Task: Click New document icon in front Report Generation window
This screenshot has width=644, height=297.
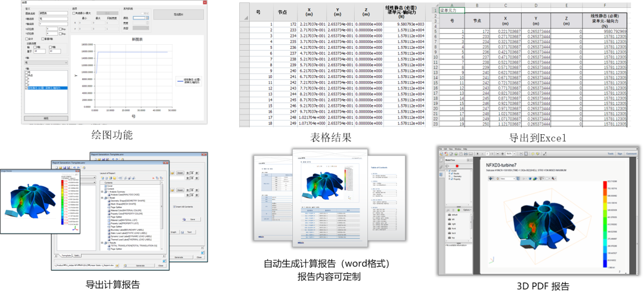Action: [57, 168]
